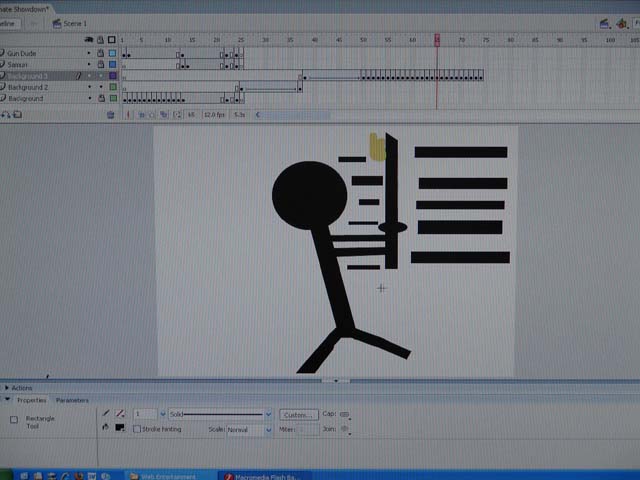Select the Samuri layer
This screenshot has height=480, width=640.
pos(32,64)
